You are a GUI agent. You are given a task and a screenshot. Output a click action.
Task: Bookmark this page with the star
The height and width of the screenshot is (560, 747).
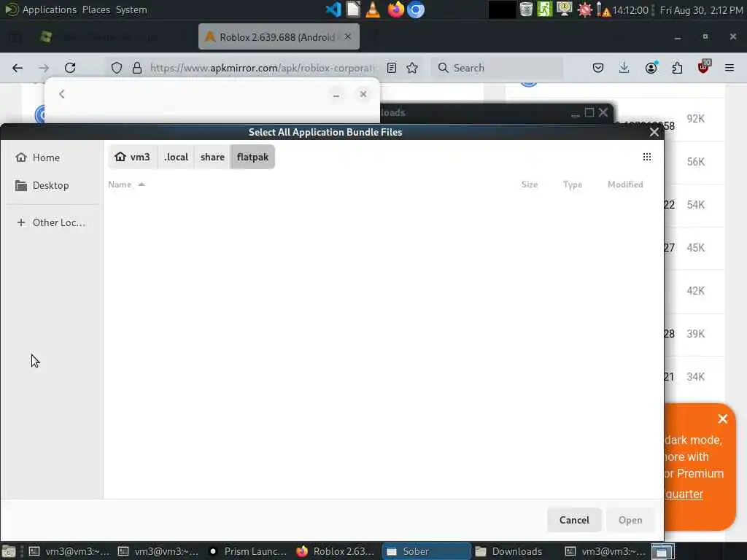pos(413,68)
